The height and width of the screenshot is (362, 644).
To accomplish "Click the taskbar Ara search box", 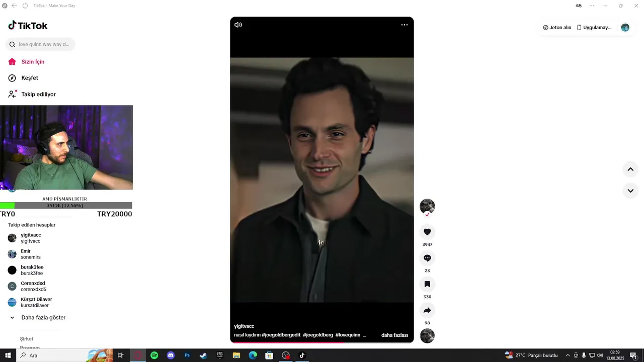I will click(x=65, y=355).
